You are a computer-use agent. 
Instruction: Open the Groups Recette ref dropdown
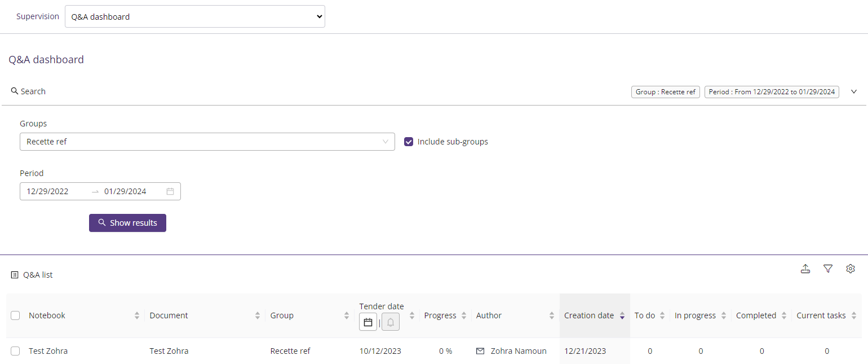207,142
